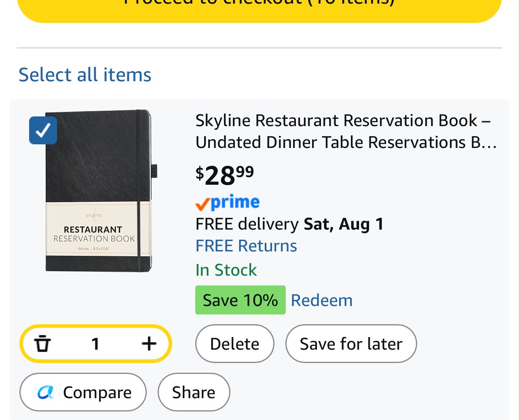The height and width of the screenshot is (420, 519).
Task: Click the FREE delivery Sat, Aug 1 text
Action: [289, 224]
